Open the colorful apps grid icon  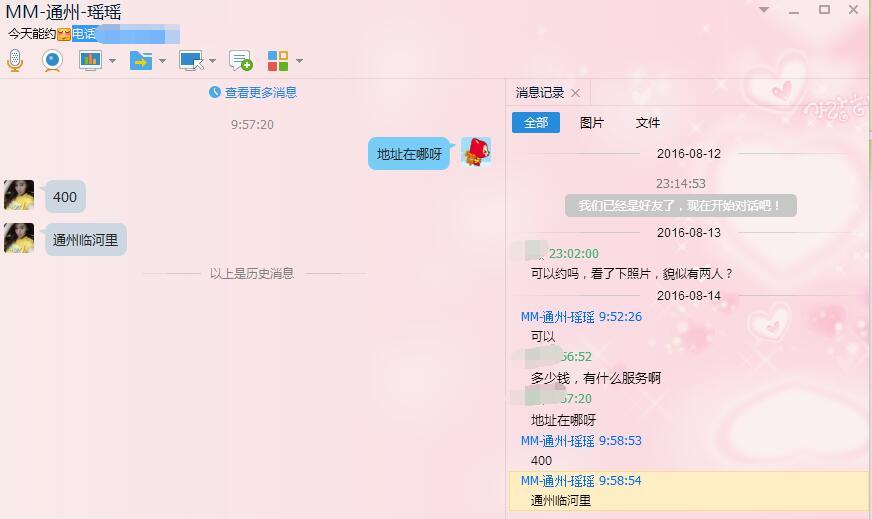pos(278,61)
